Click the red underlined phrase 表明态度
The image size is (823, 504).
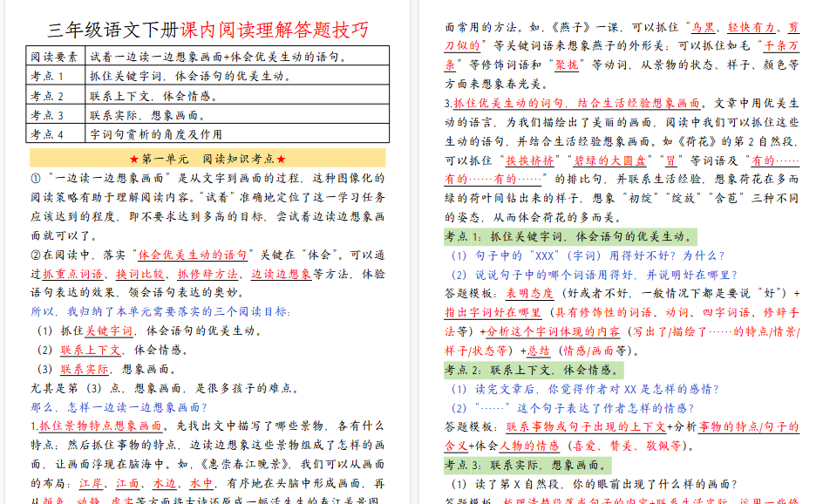point(529,293)
